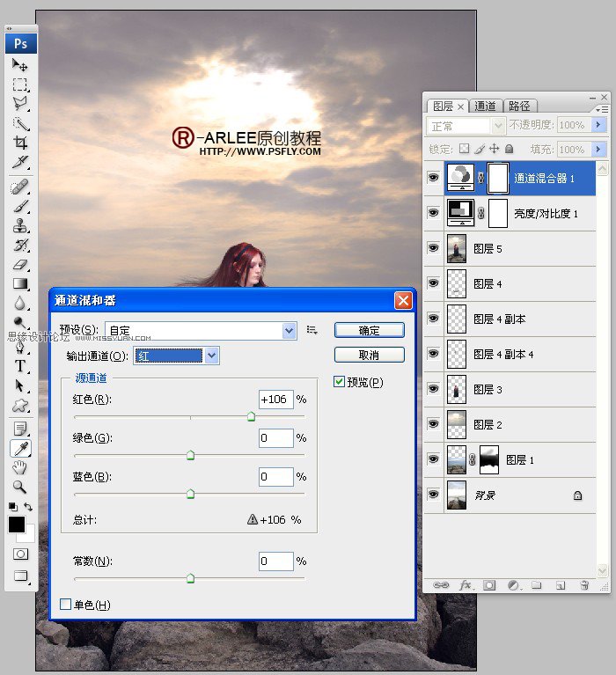616x675 pixels.
Task: Select the Hand tool
Action: click(x=19, y=467)
